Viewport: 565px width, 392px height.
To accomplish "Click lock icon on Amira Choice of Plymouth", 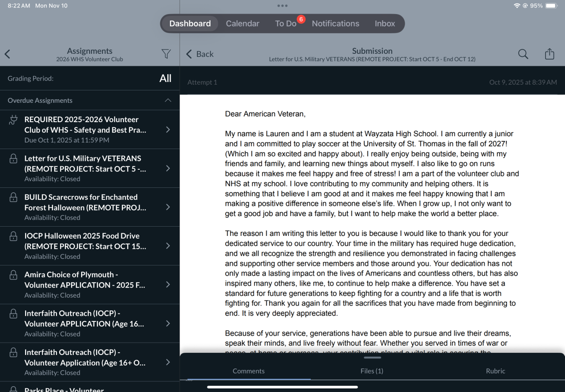I will click(13, 275).
